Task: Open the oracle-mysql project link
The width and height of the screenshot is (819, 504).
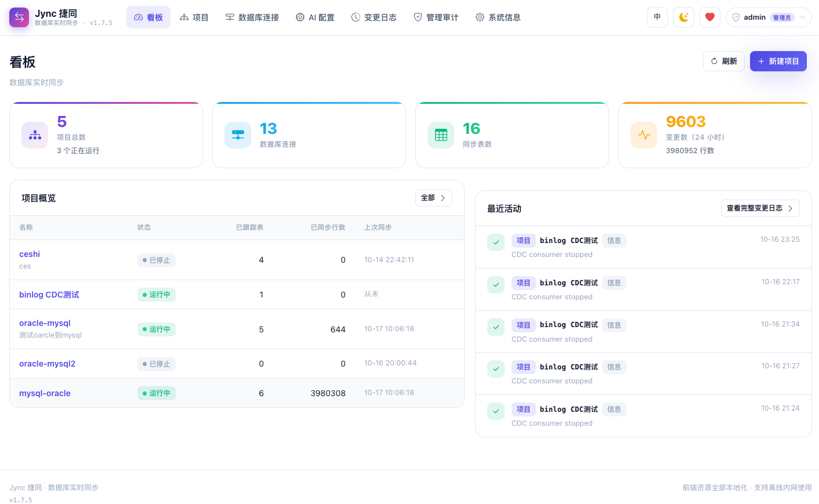Action: coord(45,323)
